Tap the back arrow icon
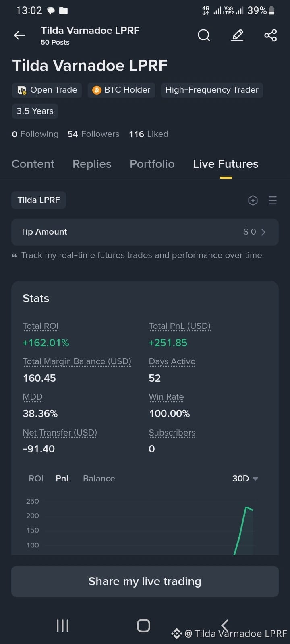Viewport: 290px width, 644px height. (19, 35)
